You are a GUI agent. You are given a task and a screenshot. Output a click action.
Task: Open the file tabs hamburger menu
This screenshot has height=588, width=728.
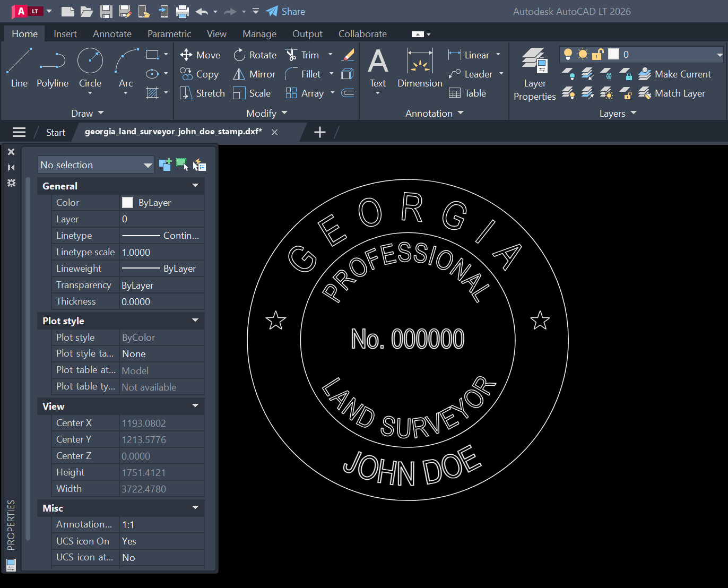click(x=19, y=132)
